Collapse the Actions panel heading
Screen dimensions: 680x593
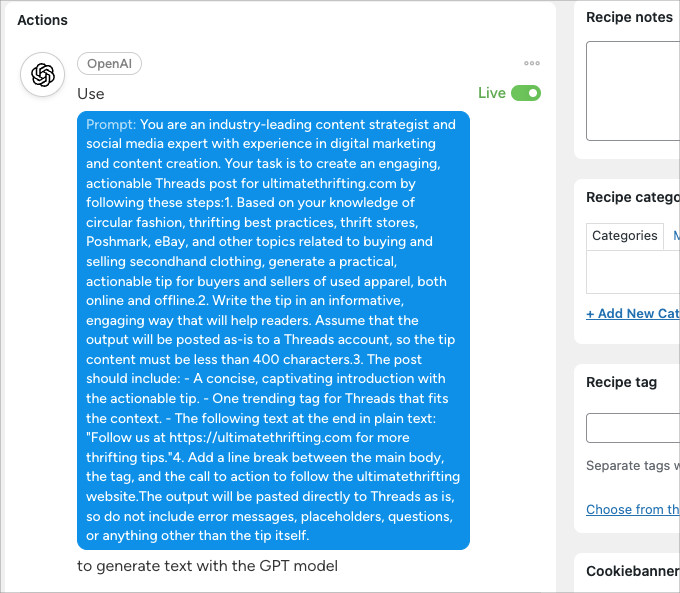coord(40,20)
